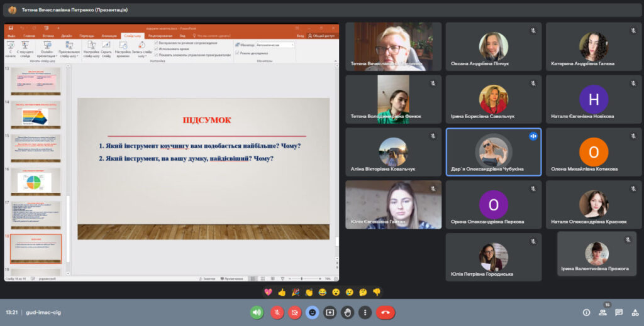This screenshot has height=326, width=644.
Task: Open the chat panel icon
Action: point(619,312)
